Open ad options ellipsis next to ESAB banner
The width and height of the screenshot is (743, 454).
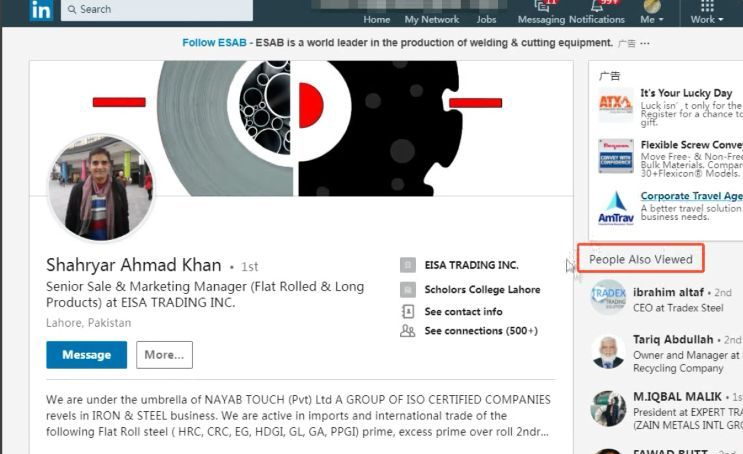pyautogui.click(x=644, y=43)
